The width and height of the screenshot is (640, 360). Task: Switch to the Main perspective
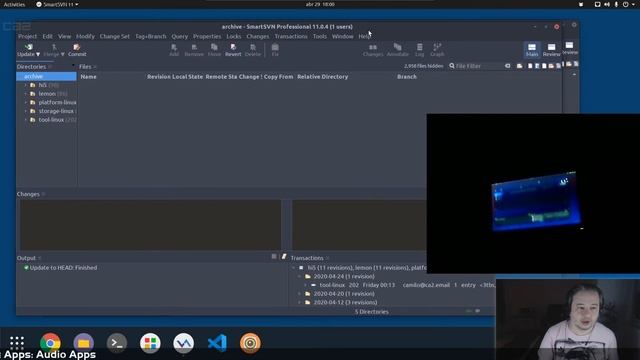[x=532, y=49]
